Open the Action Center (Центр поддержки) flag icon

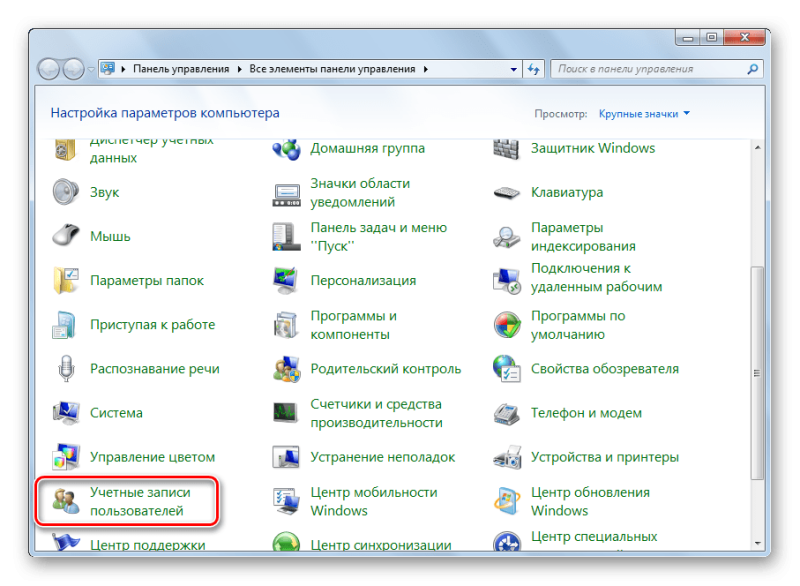(66, 542)
